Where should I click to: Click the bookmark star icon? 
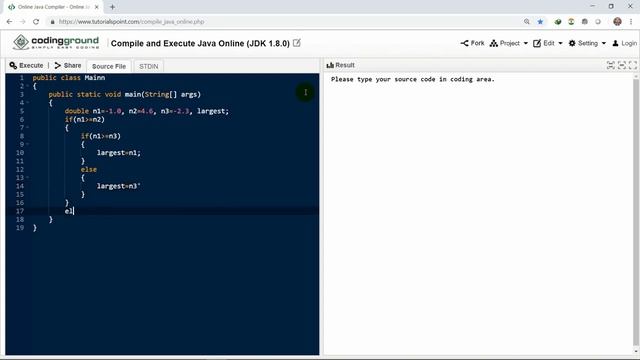(x=540, y=22)
